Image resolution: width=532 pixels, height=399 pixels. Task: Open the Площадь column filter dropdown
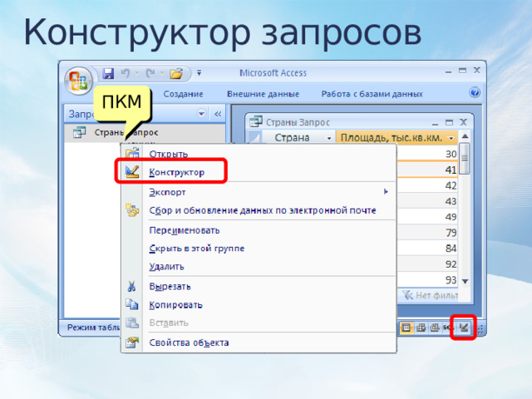[x=451, y=138]
